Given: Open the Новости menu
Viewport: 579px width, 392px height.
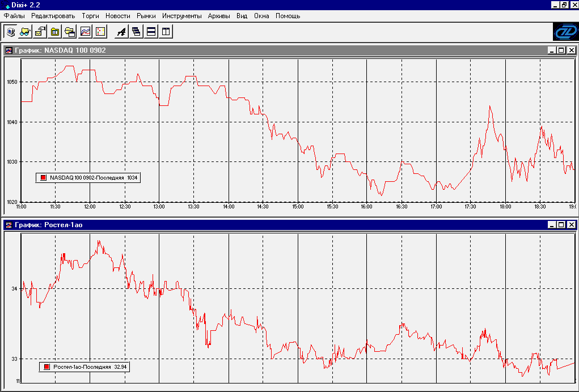Looking at the screenshot, I should click(118, 16).
